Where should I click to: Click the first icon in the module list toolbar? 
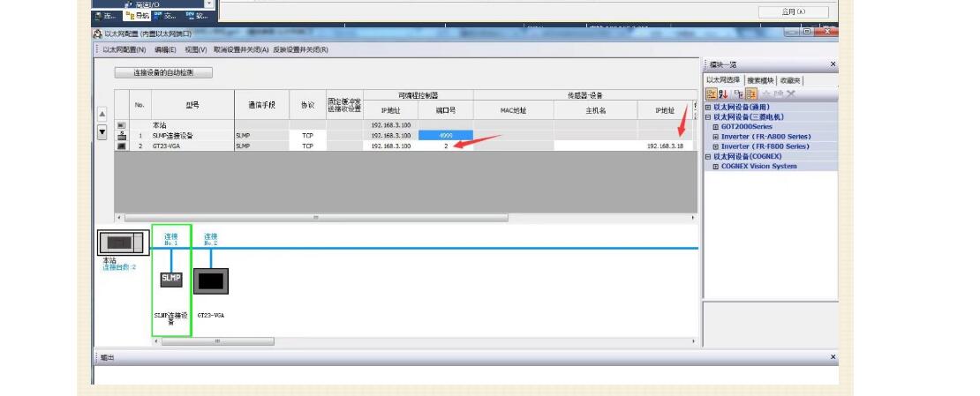pos(712,94)
